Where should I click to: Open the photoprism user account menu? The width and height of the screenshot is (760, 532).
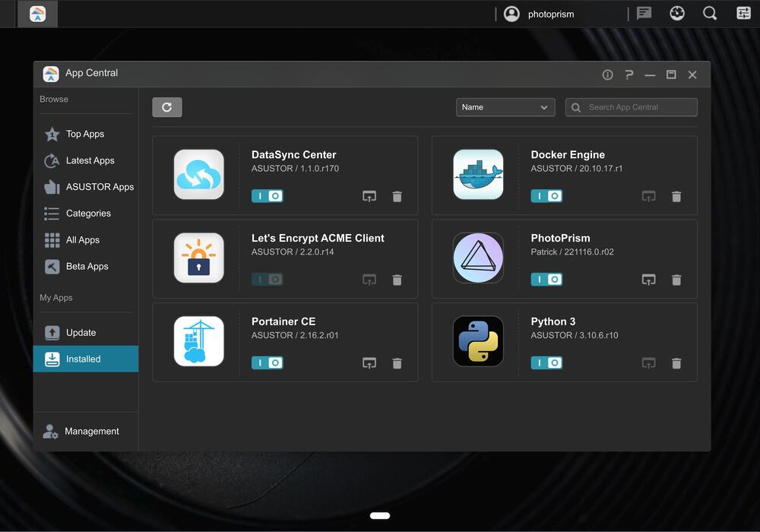(x=540, y=14)
